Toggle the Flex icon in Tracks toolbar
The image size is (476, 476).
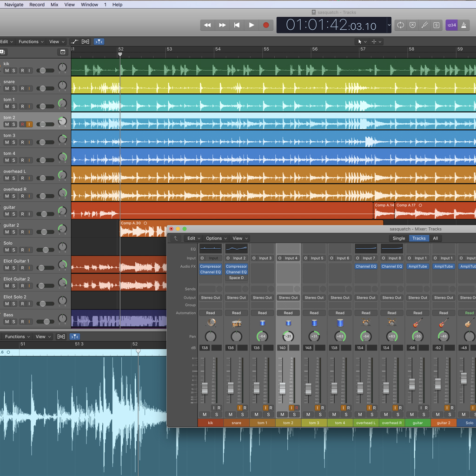click(86, 41)
